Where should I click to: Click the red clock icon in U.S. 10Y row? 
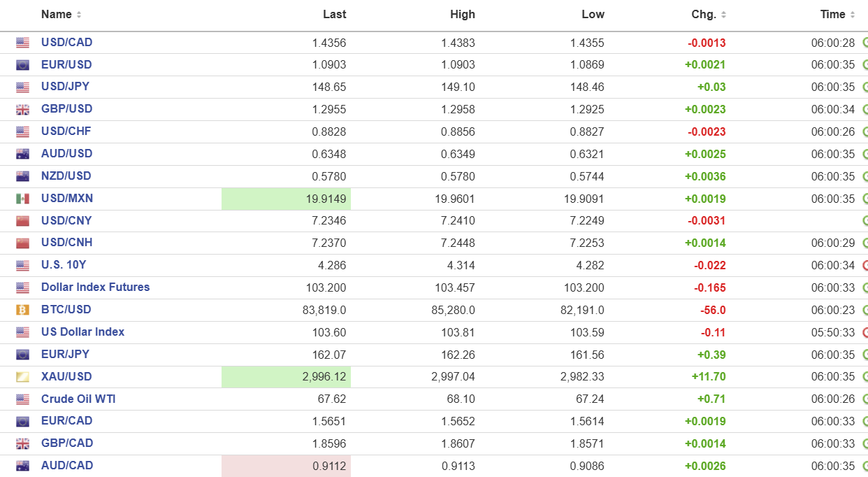point(865,265)
